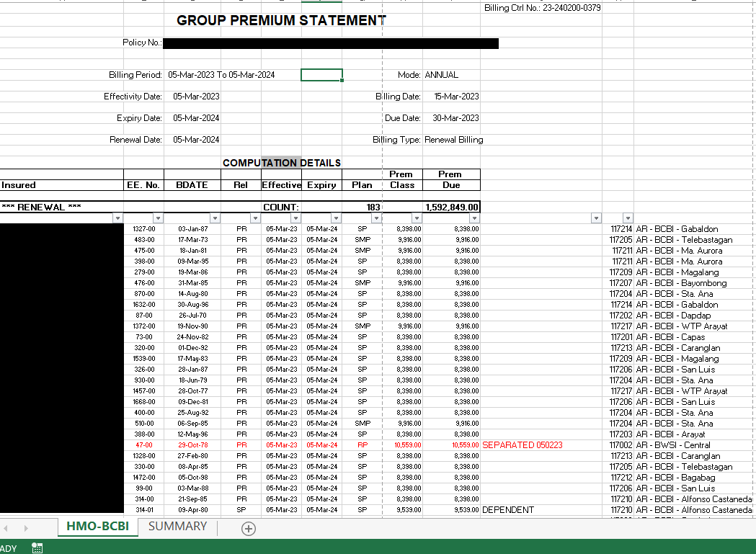Select the empty highlighted cell beside Billing Period
The height and width of the screenshot is (554, 756).
tap(321, 75)
